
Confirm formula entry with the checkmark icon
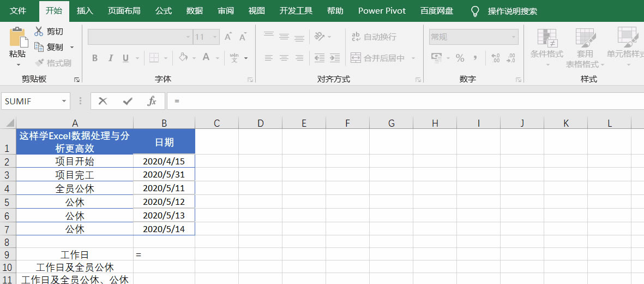pyautogui.click(x=128, y=101)
